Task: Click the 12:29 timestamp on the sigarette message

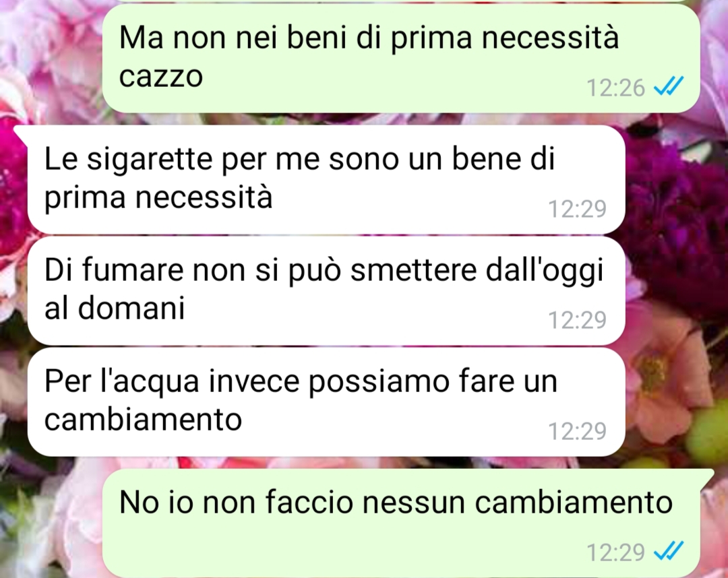Action: pyautogui.click(x=577, y=209)
